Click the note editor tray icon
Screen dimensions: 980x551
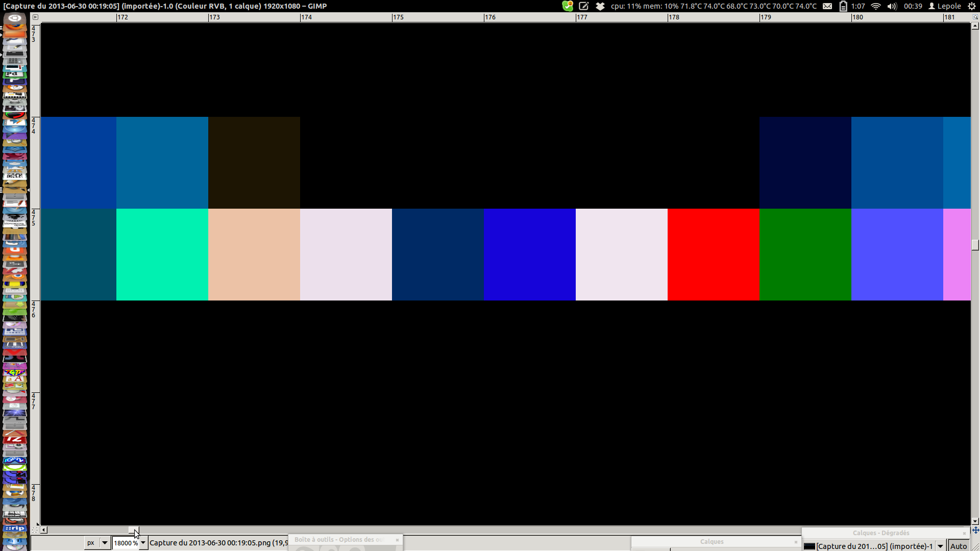tap(584, 6)
